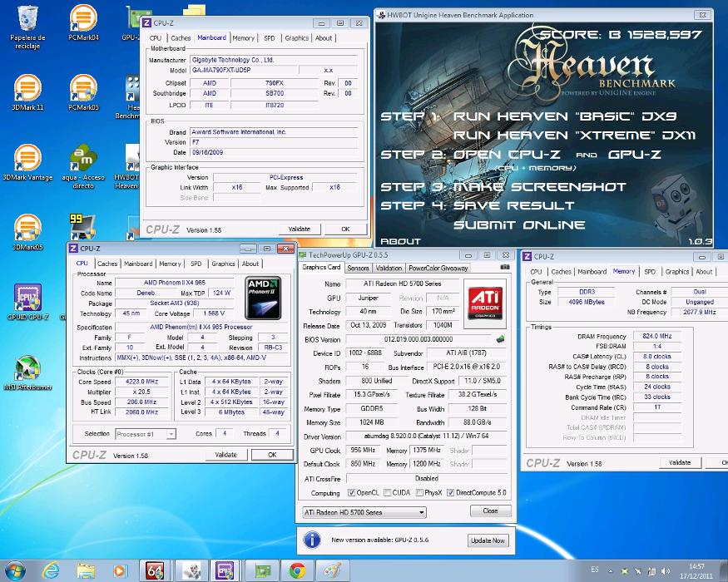Click Validate in the Memory CPU-Z window
728x582 pixels.
pos(680,462)
